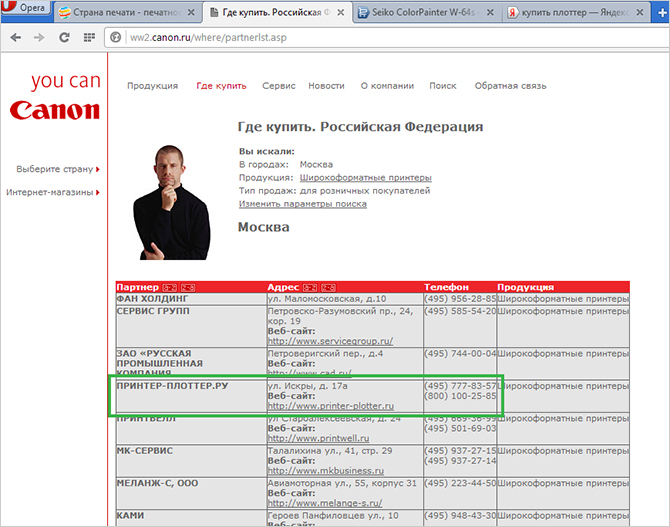Screen dimensions: 670x527
Task: Open the Продукция navigation menu item
Action: [x=152, y=86]
